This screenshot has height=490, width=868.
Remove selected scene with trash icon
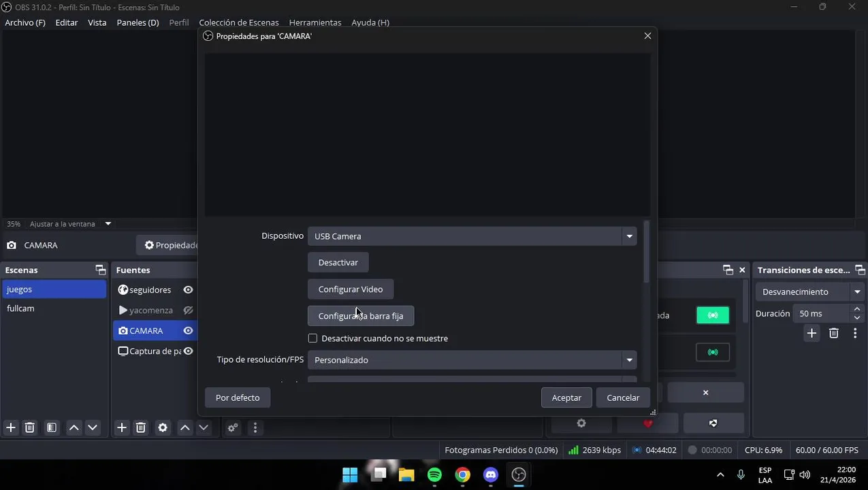pyautogui.click(x=30, y=427)
